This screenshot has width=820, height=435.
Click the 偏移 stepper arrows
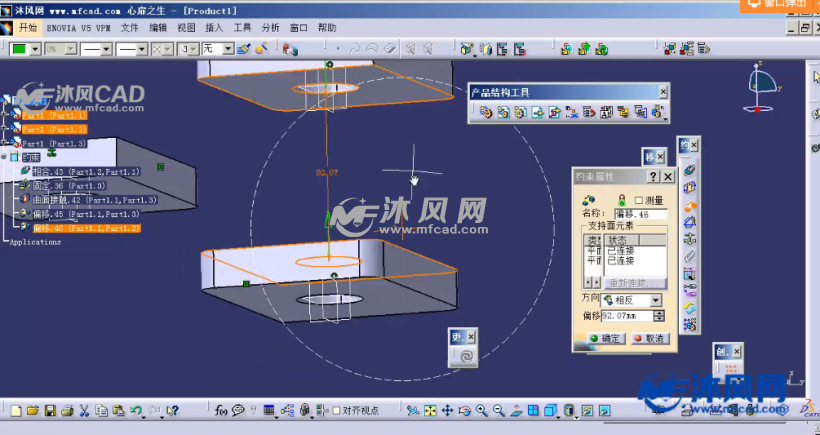click(659, 316)
